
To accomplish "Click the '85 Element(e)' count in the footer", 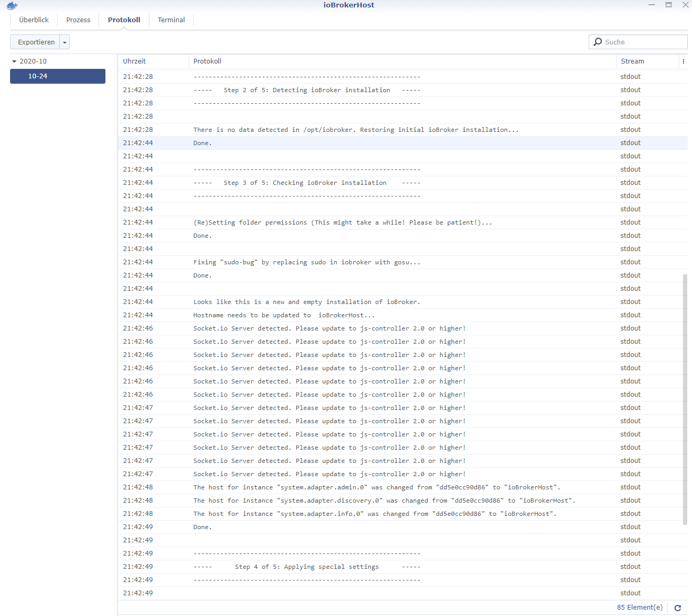I will tap(640, 608).
